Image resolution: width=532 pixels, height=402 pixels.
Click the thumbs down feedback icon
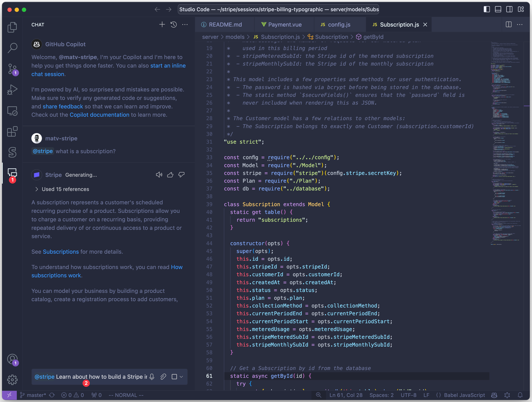click(x=181, y=175)
